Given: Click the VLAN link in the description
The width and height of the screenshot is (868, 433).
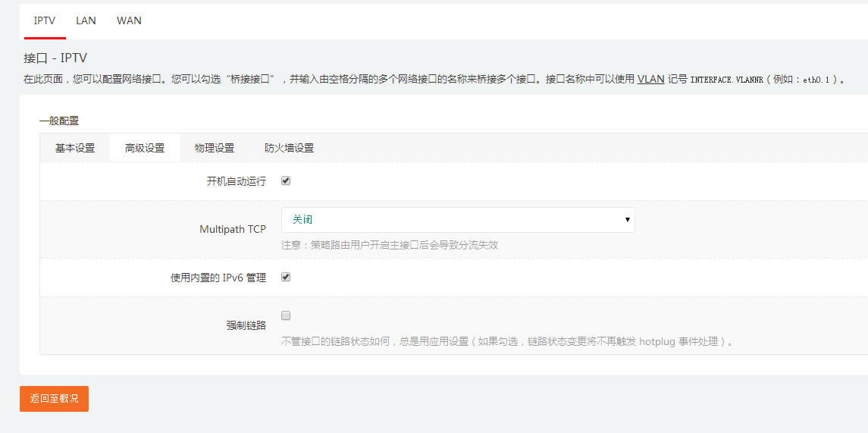Looking at the screenshot, I should click(650, 78).
